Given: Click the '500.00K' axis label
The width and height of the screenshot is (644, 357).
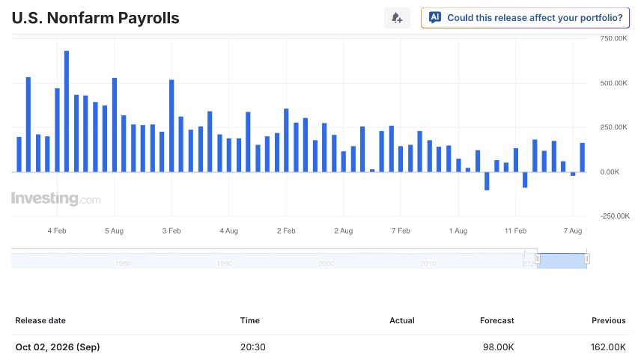Looking at the screenshot, I should pos(613,83).
